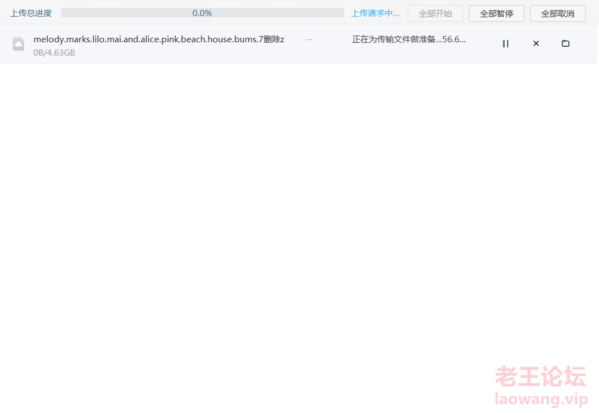599x413 pixels.
Task: Select the melody.marks.lilo.mai filename text
Action: tap(159, 39)
